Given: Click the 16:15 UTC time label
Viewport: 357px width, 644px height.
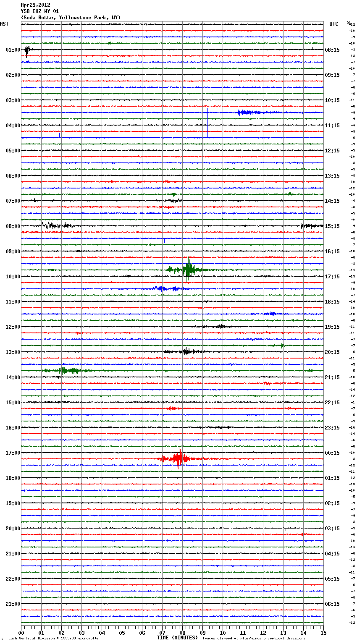Looking at the screenshot, I should (x=332, y=251).
